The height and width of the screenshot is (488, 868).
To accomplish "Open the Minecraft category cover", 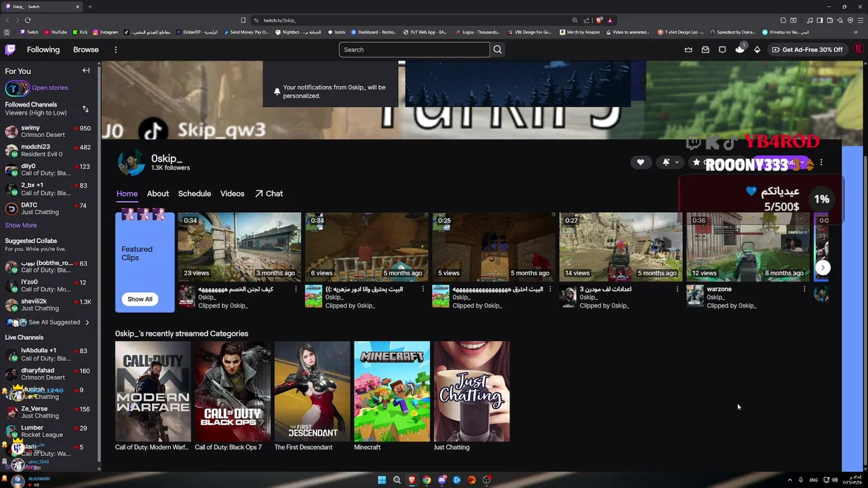I will coord(392,391).
